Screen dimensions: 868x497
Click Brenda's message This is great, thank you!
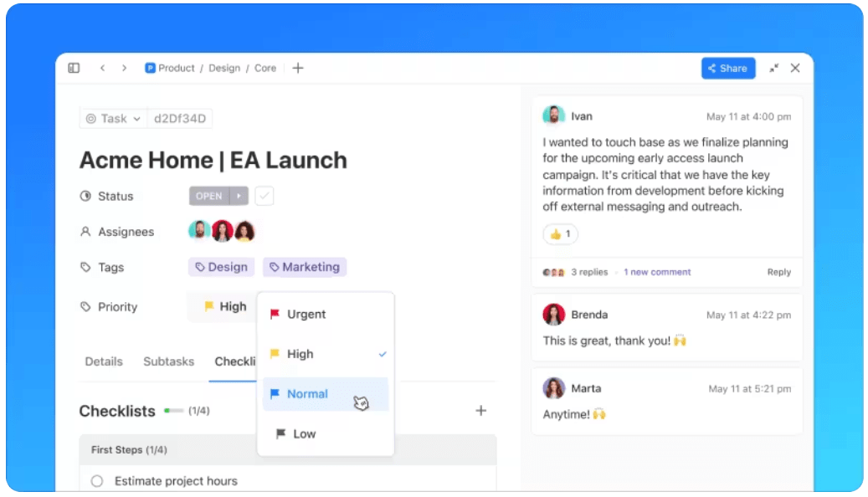(x=614, y=341)
